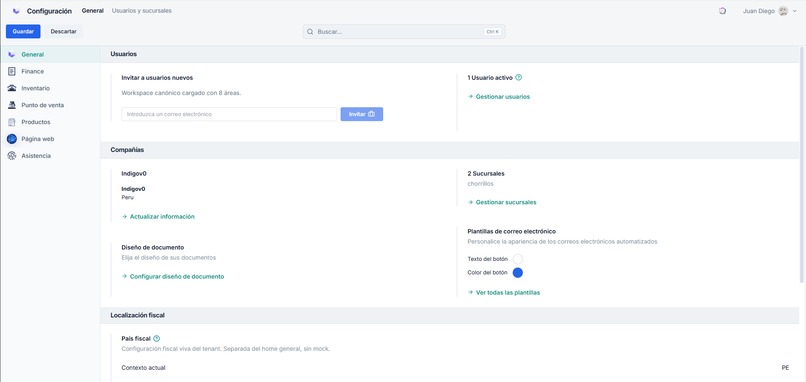Image resolution: width=806 pixels, height=382 pixels.
Task: Select Página web in the settings sidebar
Action: (38, 139)
